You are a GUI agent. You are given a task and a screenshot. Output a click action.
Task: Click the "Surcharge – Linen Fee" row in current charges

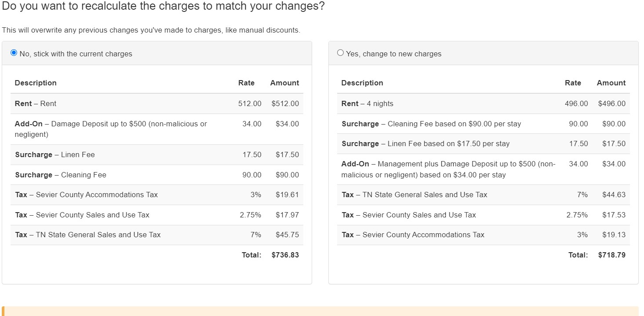pyautogui.click(x=55, y=154)
